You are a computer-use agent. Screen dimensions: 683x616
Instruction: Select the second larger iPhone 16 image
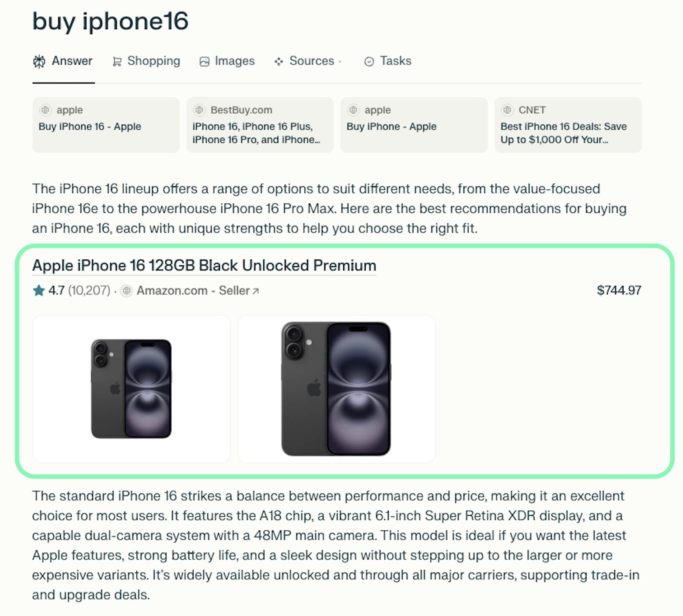click(336, 389)
